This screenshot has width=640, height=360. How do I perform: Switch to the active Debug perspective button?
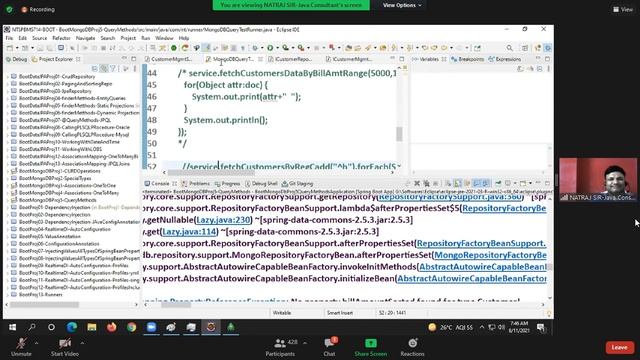548,48
